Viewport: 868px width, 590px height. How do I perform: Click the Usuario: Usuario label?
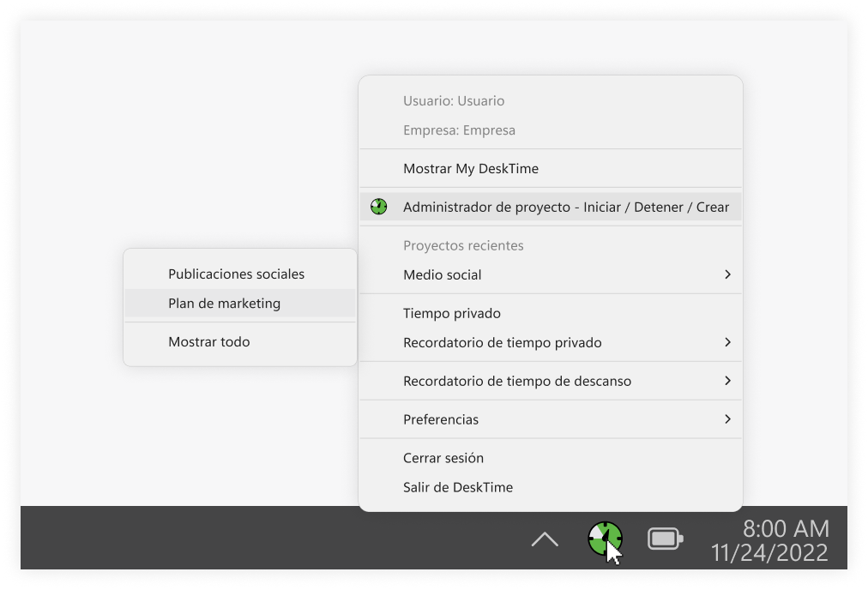(454, 100)
